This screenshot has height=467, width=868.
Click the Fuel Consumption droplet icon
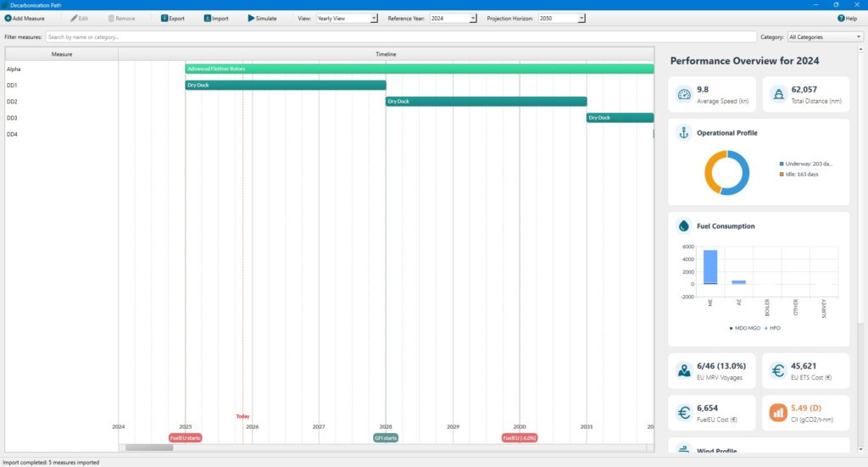[683, 226]
